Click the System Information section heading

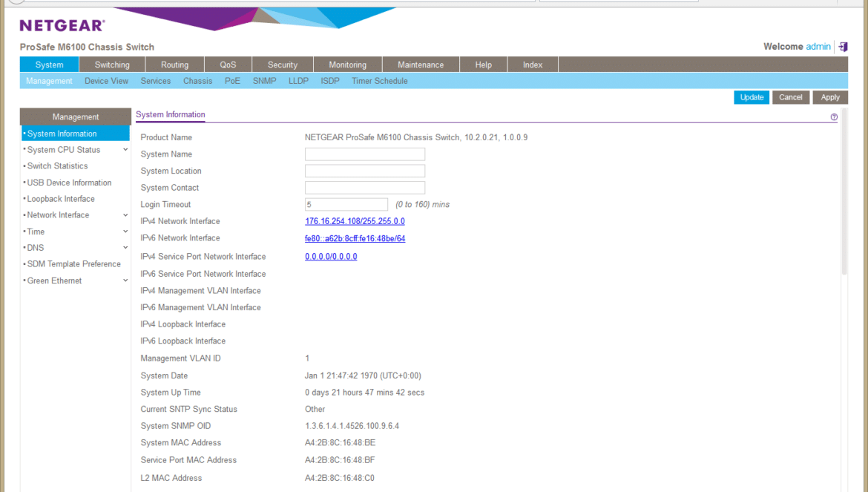coord(171,114)
